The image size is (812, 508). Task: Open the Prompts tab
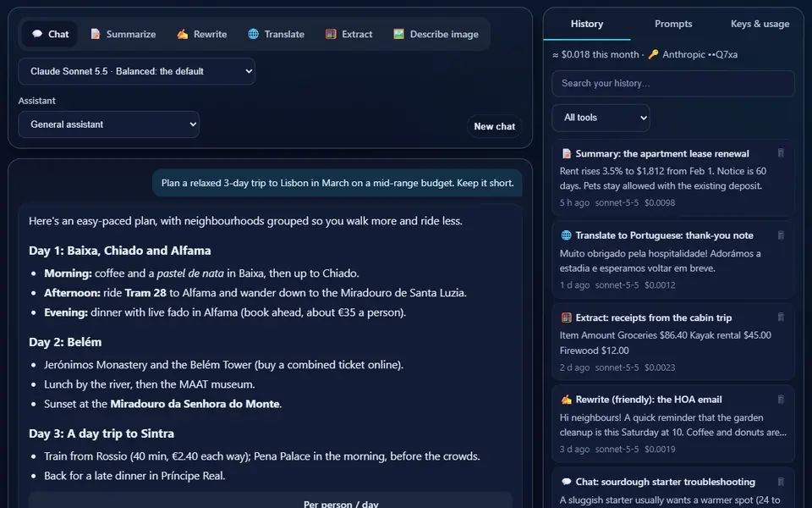[x=673, y=24]
